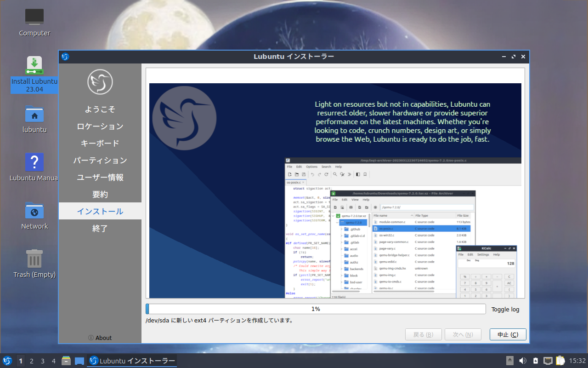Open the removable media eject tray icon
588x368 pixels.
coord(510,361)
